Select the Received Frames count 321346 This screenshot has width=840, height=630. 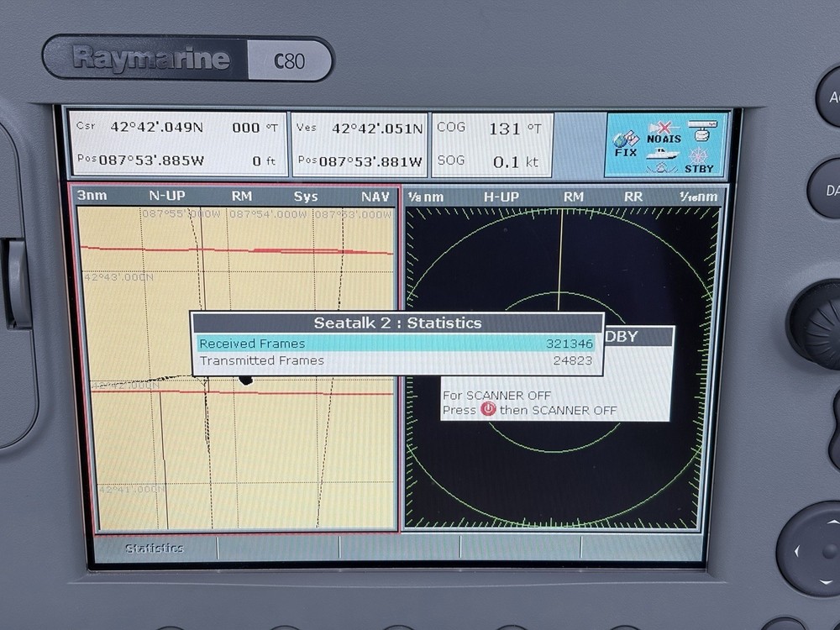[x=570, y=344]
